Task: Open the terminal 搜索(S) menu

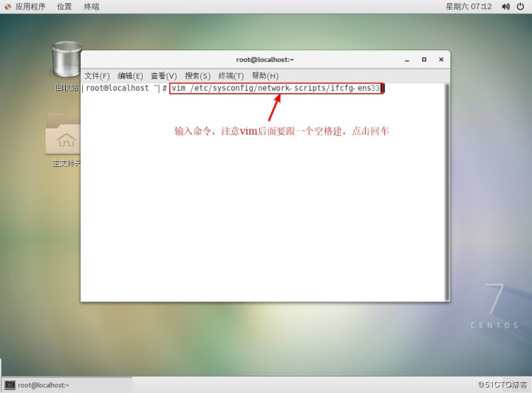Action: coord(197,75)
